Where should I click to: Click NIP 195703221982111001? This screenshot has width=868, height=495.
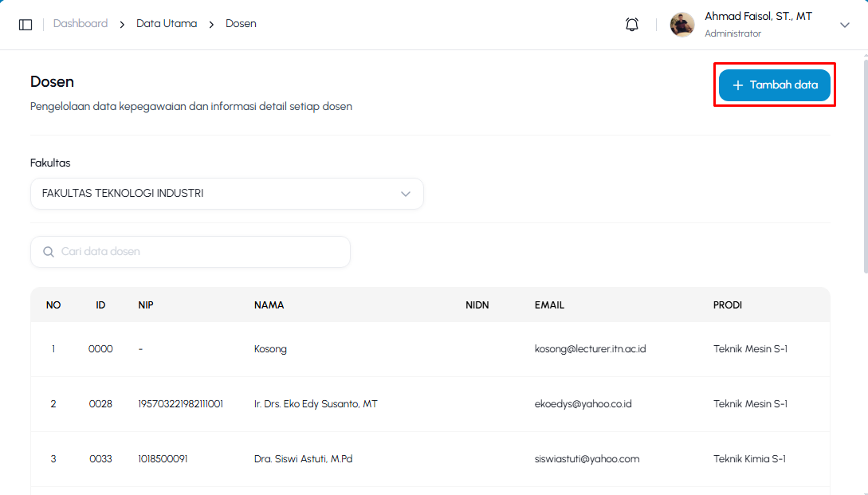[x=180, y=404]
